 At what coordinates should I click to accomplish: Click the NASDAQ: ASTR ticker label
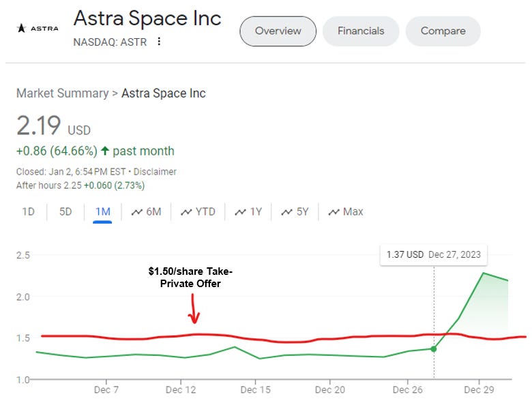coord(110,42)
